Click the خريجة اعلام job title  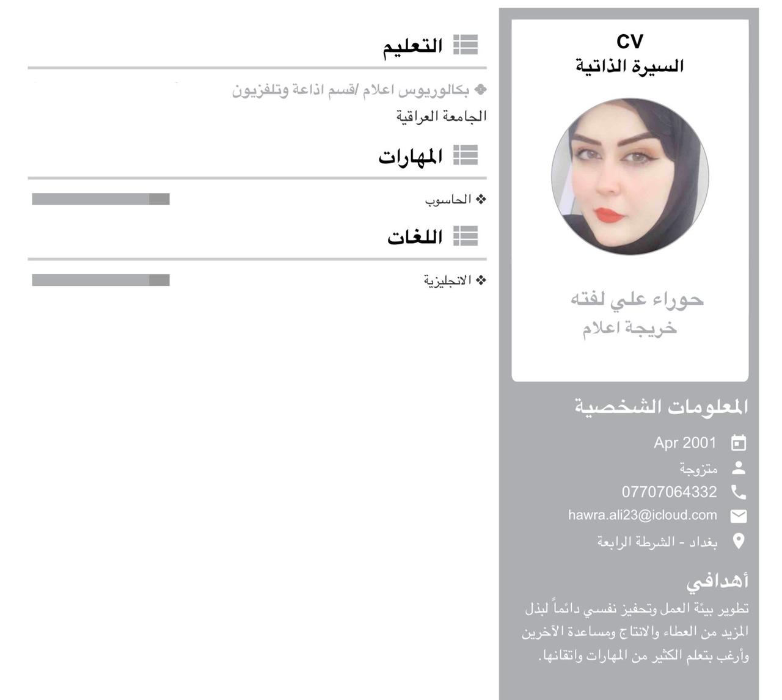coord(630,329)
